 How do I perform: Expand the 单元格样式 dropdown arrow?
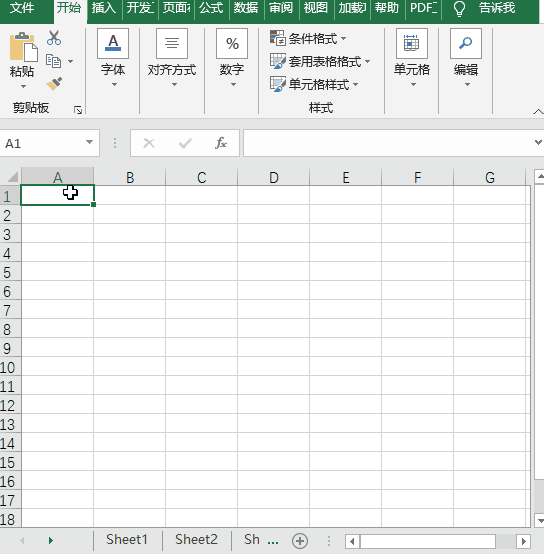[x=355, y=84]
